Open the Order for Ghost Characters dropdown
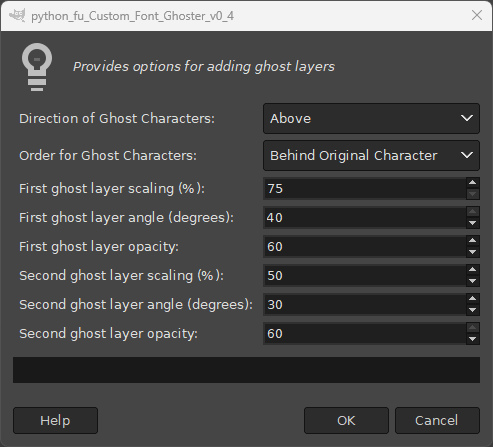The height and width of the screenshot is (447, 493). [371, 155]
